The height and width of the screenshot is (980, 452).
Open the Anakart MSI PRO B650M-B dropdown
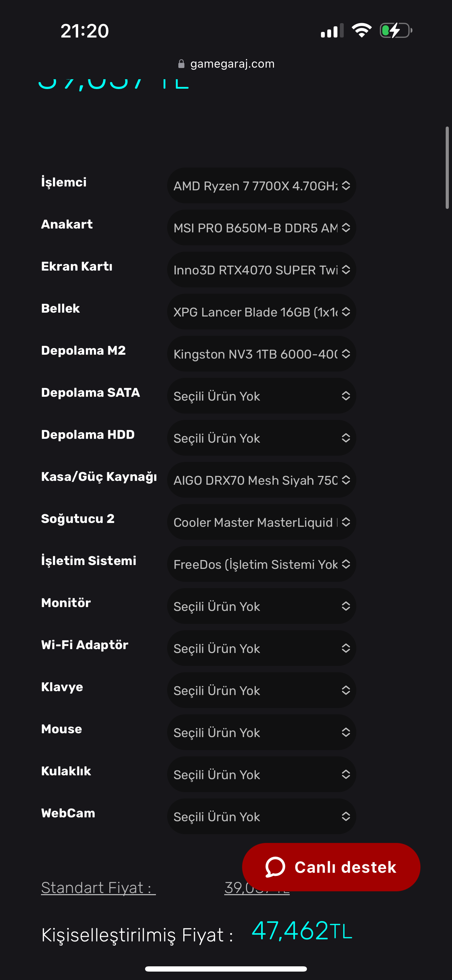261,228
